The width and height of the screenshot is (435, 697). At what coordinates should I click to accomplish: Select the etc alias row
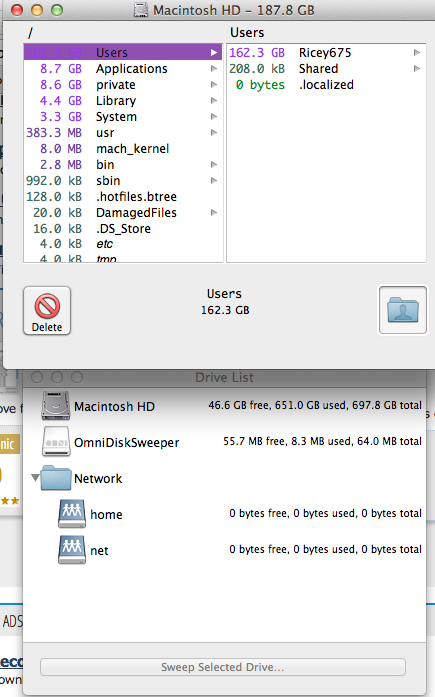123,244
